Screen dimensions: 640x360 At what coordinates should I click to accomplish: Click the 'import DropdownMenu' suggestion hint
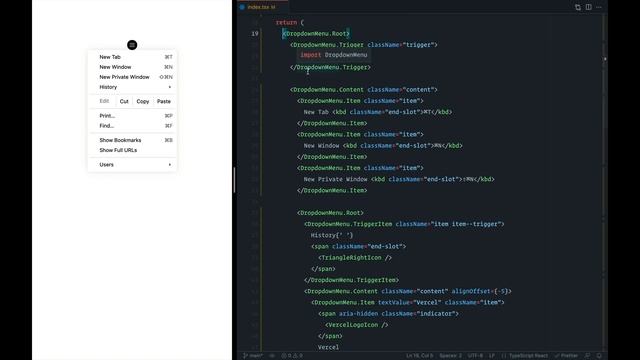tap(334, 55)
